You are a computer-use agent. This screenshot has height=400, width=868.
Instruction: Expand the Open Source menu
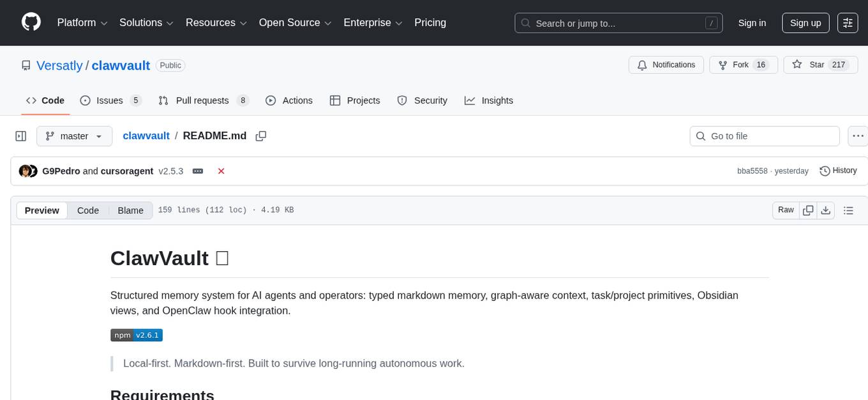click(295, 23)
